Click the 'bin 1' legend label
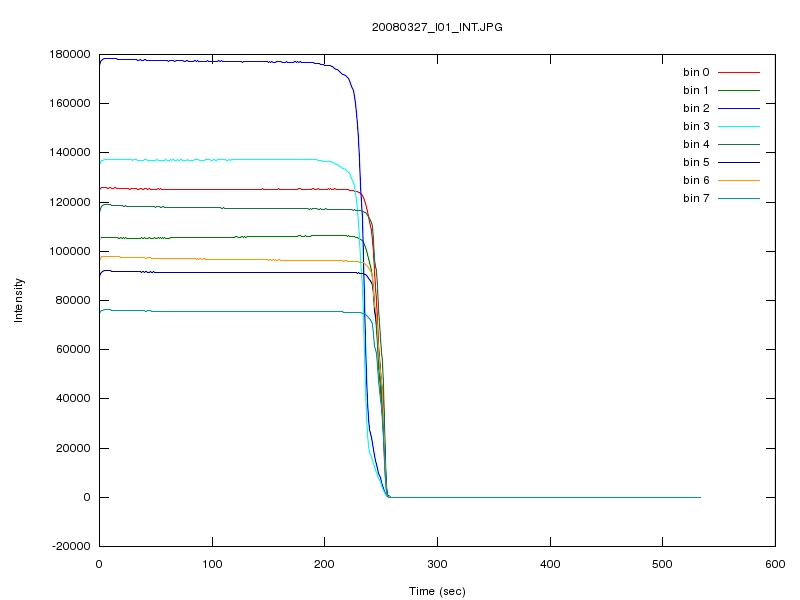This screenshot has height=600, width=800. (696, 90)
